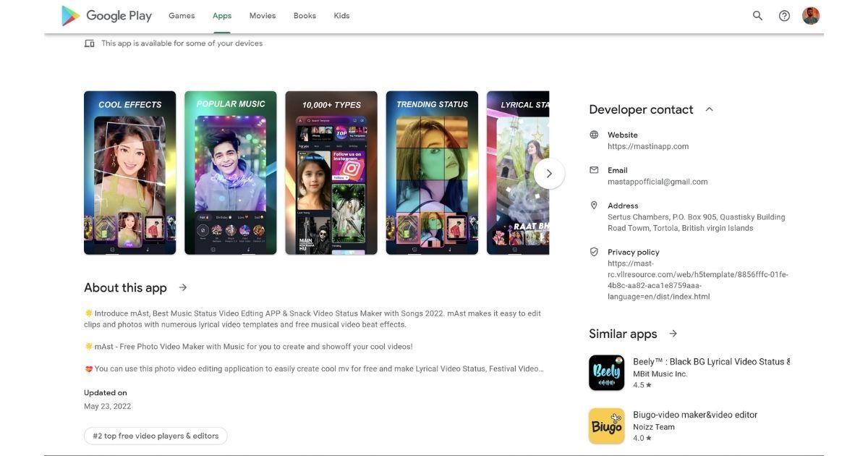868x456 pixels.
Task: Switch to the Movies tab
Action: pyautogui.click(x=263, y=16)
